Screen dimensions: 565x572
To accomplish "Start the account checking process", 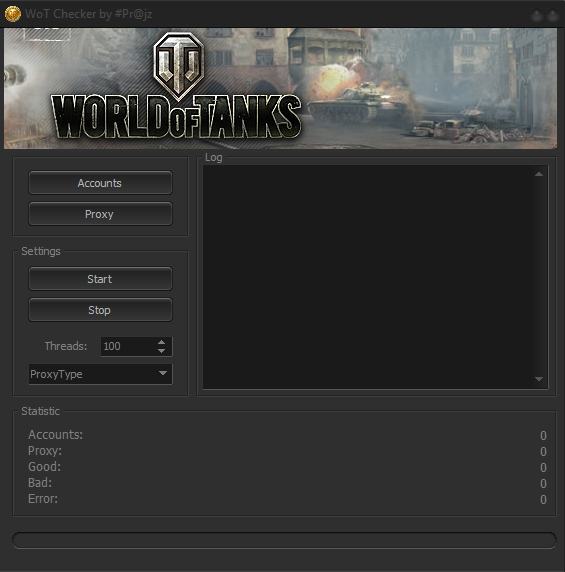I will tap(100, 279).
